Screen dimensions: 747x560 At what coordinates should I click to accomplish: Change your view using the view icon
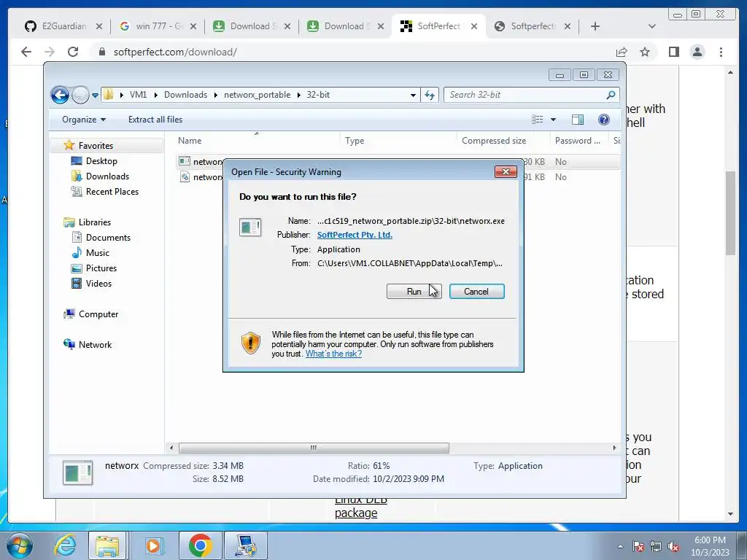tap(538, 120)
